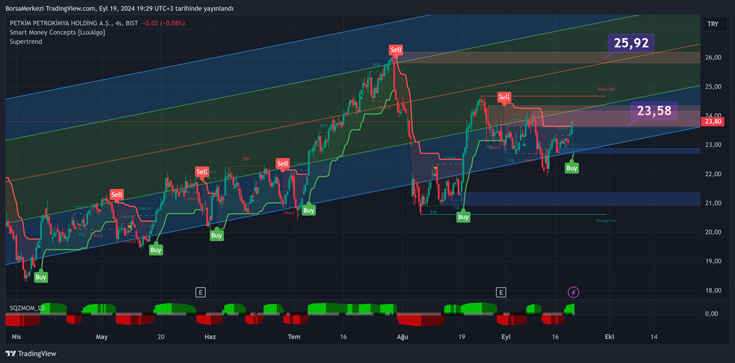Click the 25,00 price axis label
Screen dimensions: 735x363
pos(712,87)
